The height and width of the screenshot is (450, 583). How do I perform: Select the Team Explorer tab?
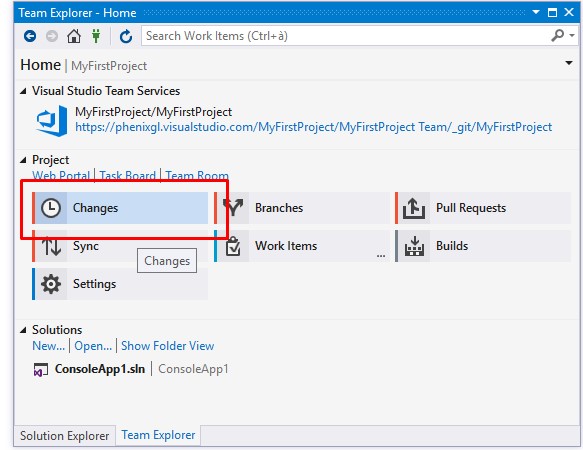pos(158,435)
